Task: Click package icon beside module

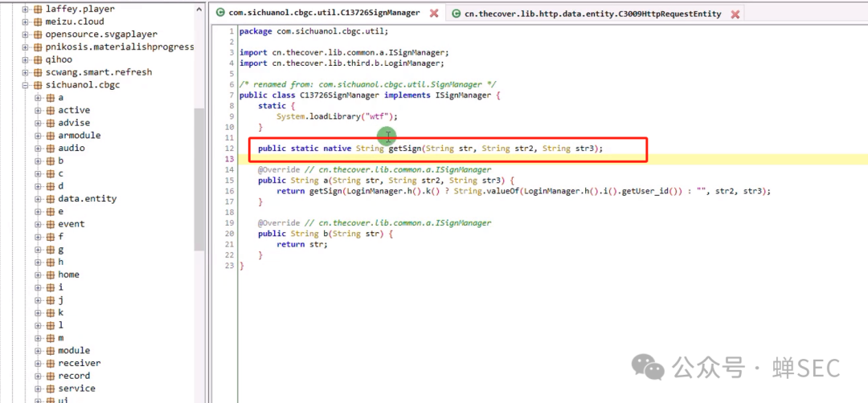Action: click(x=51, y=351)
